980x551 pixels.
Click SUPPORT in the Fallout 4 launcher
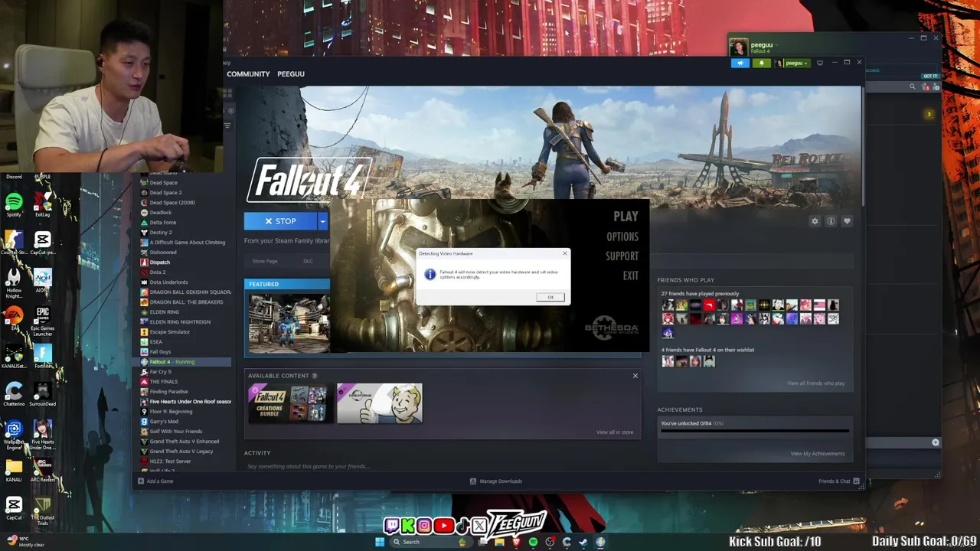pos(622,256)
